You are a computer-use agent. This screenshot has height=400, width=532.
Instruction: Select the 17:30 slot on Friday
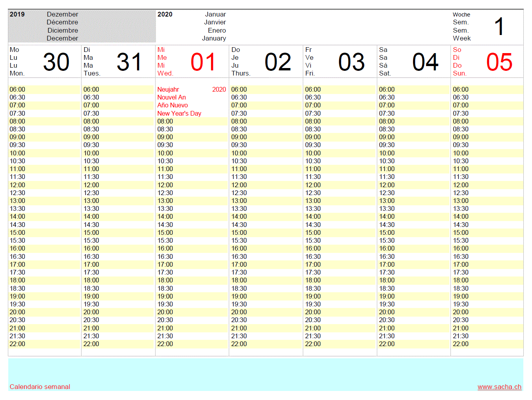click(340, 273)
